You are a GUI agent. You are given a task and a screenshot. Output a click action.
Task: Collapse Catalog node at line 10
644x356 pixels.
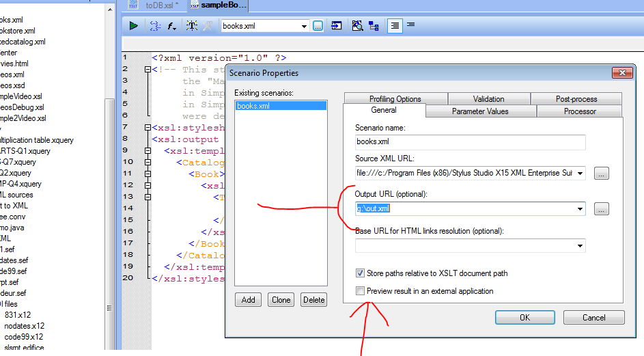[x=148, y=163]
